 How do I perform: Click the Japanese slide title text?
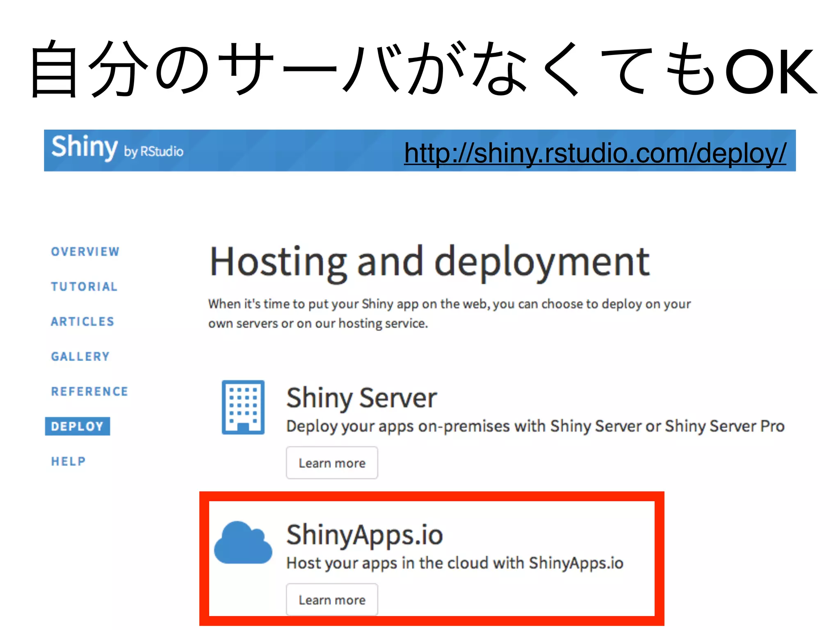coord(424,69)
